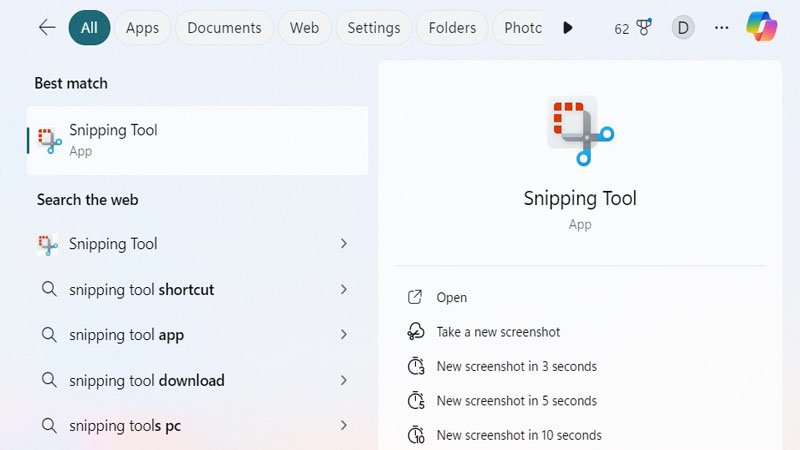The image size is (800, 450).
Task: Open the three-dot more options menu
Action: pos(721,28)
